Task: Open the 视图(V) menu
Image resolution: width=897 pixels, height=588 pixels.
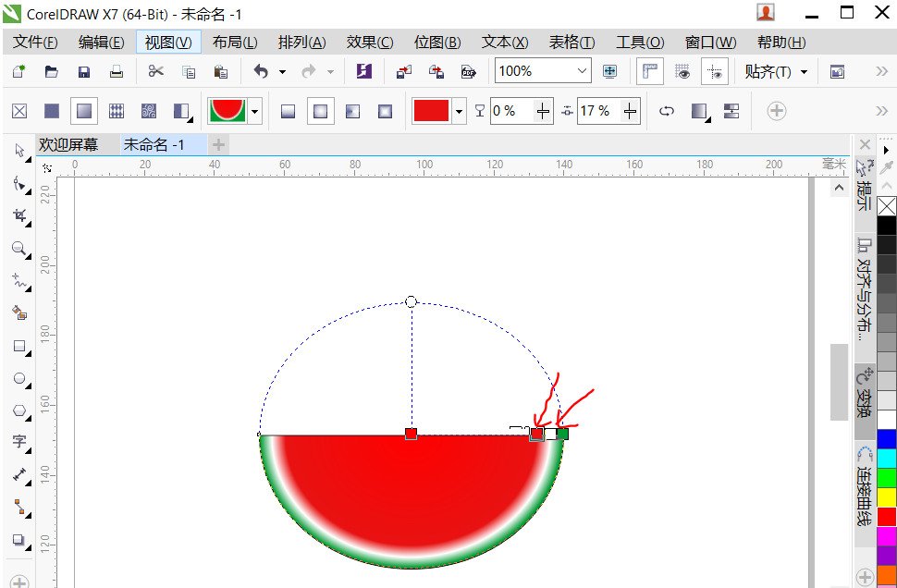Action: [168, 43]
